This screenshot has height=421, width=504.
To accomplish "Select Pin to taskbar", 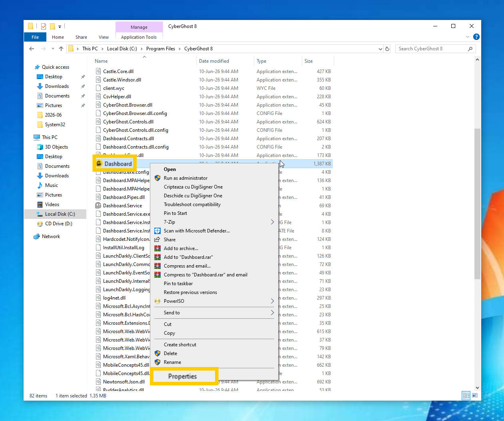I will (x=178, y=284).
